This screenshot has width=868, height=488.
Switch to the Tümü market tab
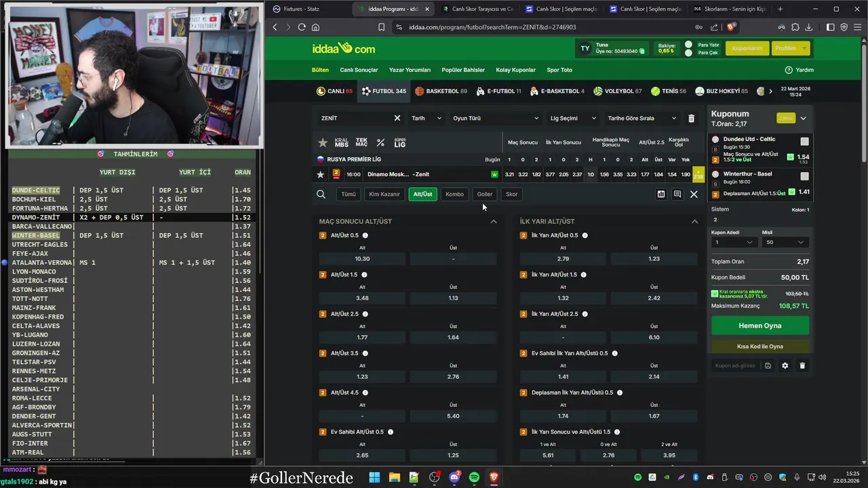[349, 195]
